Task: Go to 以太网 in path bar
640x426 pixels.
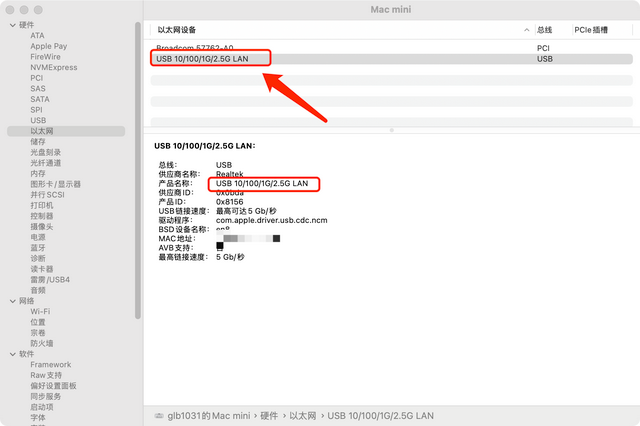Action: tap(303, 416)
